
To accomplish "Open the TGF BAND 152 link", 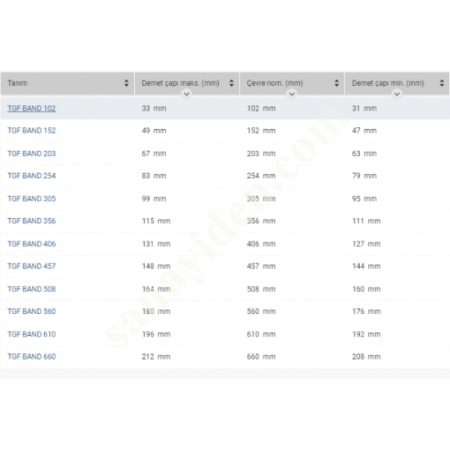I will (x=32, y=130).
